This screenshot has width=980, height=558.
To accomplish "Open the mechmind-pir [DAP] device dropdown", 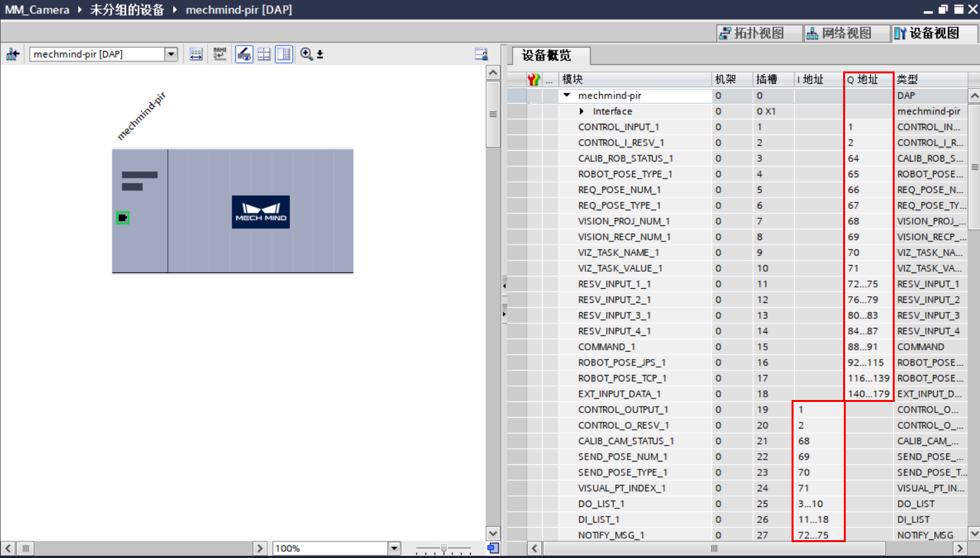I will [171, 54].
